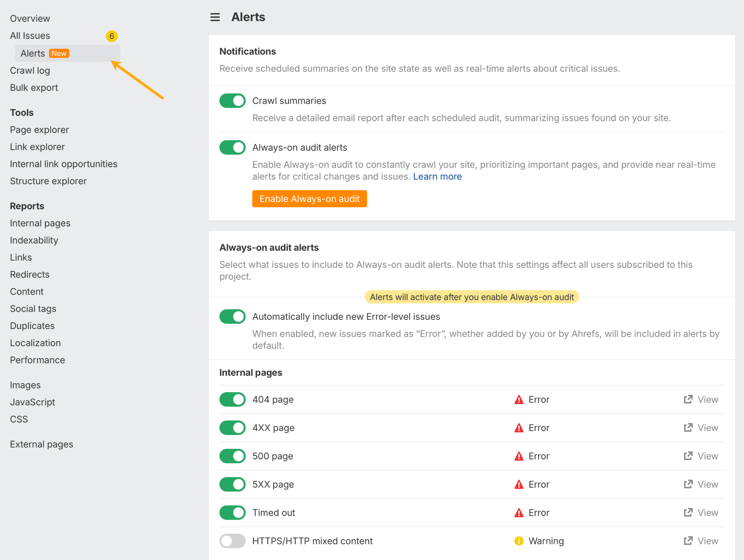Open the sidebar hamburger menu
744x560 pixels.
pyautogui.click(x=215, y=17)
